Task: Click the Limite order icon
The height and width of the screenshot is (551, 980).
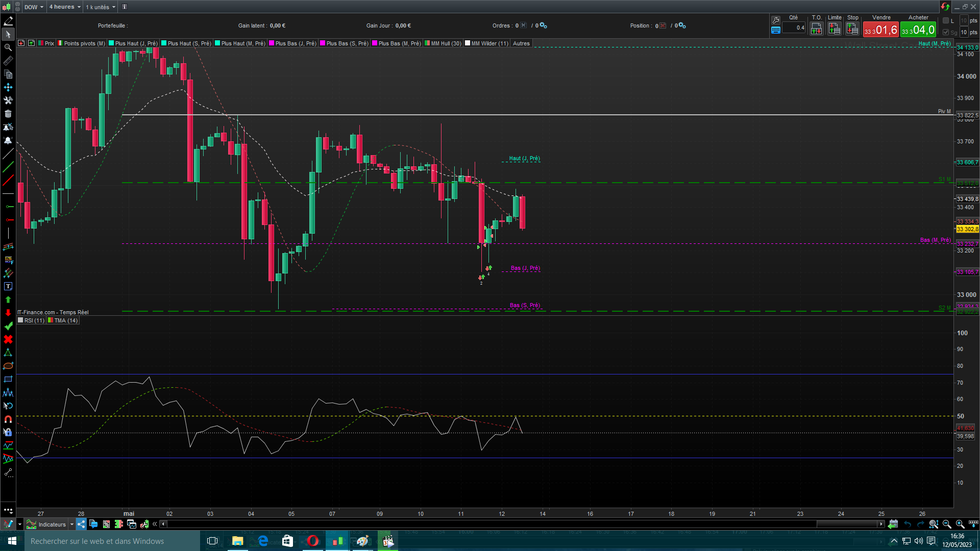Action: click(835, 29)
